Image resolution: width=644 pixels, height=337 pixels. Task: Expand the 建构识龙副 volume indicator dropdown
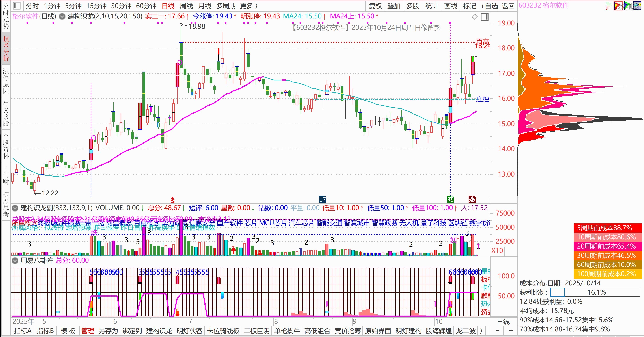[x=15, y=208]
